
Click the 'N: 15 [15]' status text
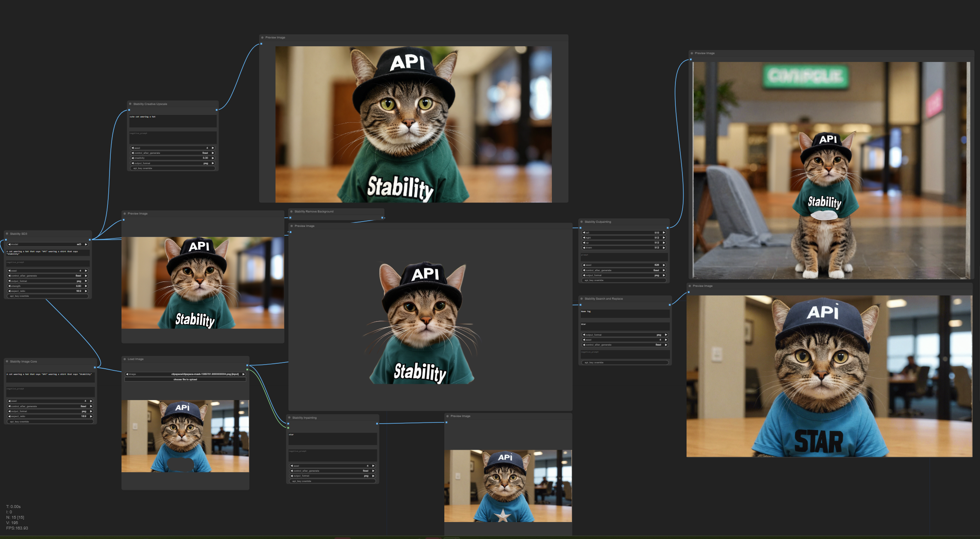coord(15,517)
